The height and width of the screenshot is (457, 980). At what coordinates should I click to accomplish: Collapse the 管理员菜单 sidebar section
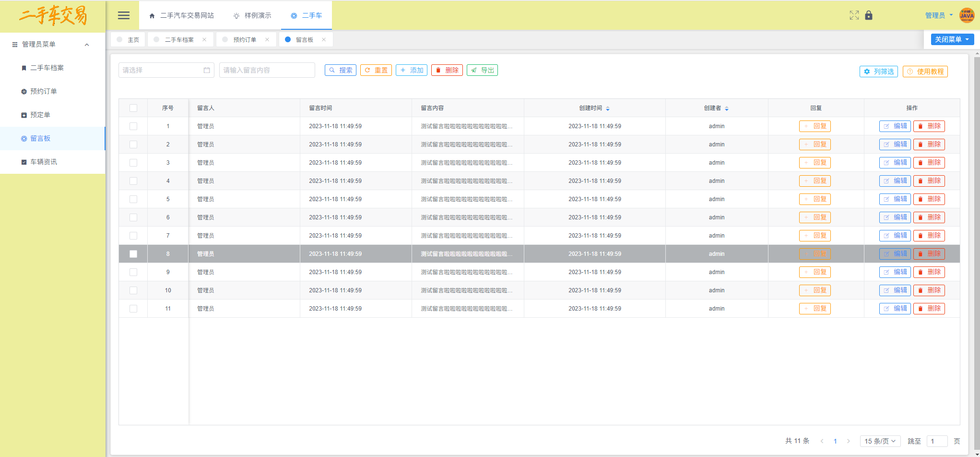[x=87, y=45]
